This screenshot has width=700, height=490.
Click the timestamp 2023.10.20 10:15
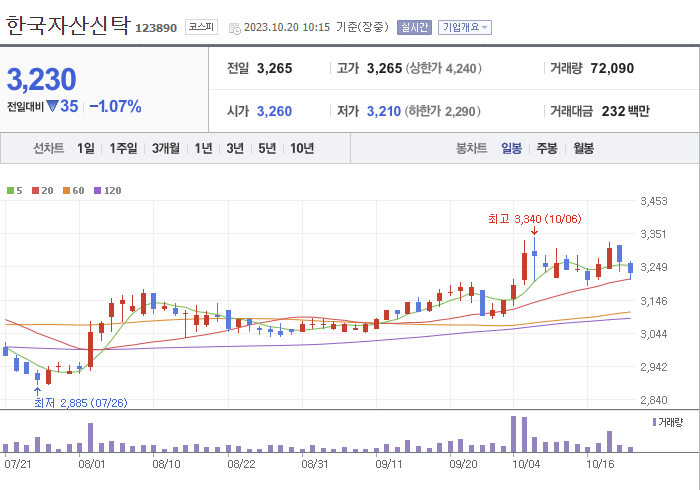287,27
